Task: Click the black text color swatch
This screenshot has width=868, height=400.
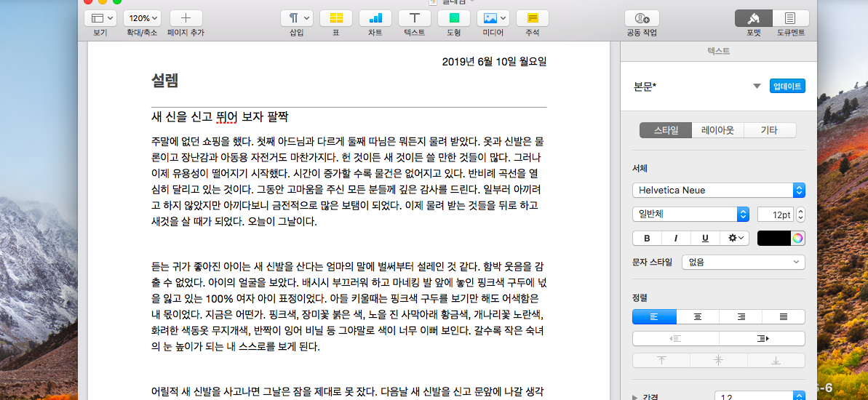Action: pos(774,239)
